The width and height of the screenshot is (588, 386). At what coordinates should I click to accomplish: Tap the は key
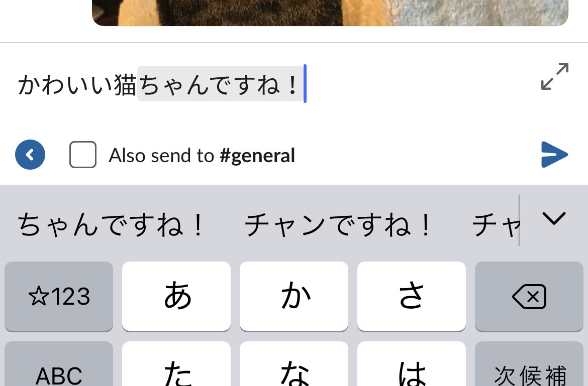pos(412,364)
